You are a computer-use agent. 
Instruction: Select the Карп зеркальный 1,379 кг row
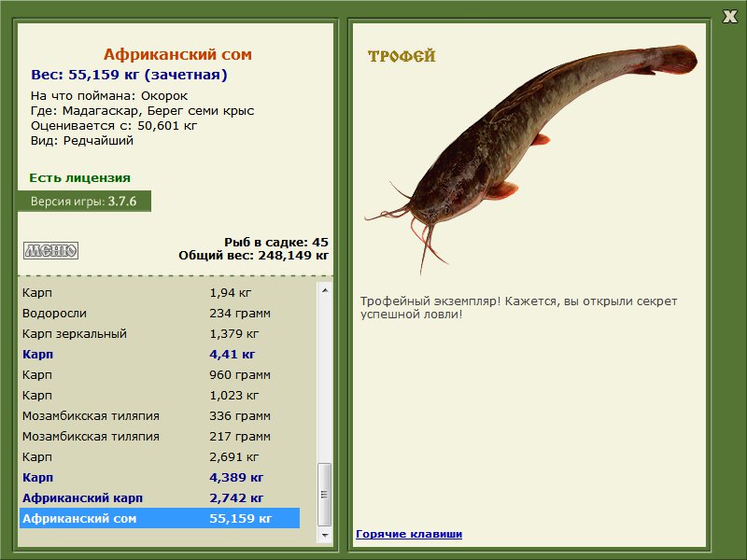click(x=160, y=334)
